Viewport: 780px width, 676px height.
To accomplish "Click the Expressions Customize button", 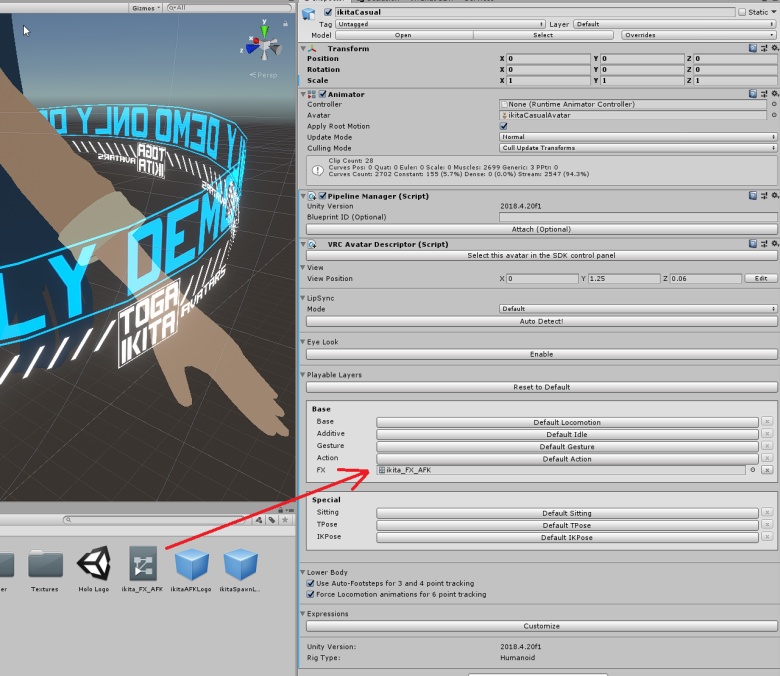I will (x=541, y=626).
